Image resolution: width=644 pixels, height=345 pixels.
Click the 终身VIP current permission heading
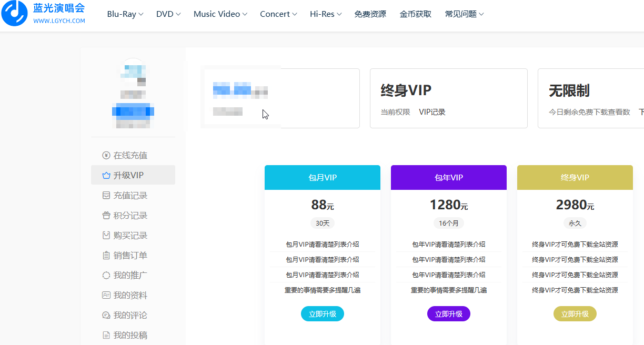[x=406, y=90]
